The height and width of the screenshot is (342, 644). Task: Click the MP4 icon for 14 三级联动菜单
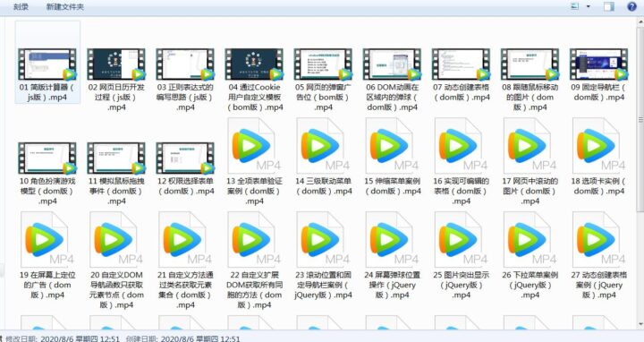point(323,146)
